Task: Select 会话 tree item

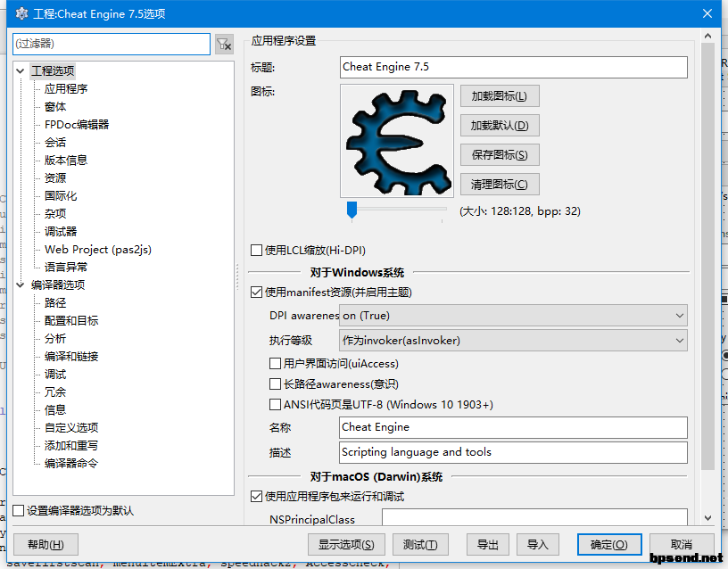Action: coord(55,143)
